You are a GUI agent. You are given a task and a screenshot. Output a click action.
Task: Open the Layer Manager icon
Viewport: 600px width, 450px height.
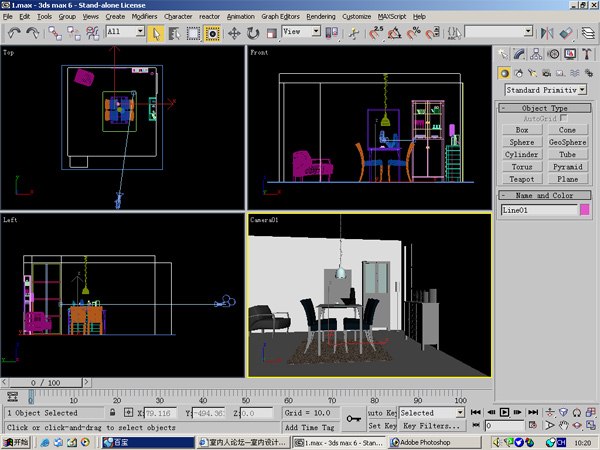tap(588, 33)
